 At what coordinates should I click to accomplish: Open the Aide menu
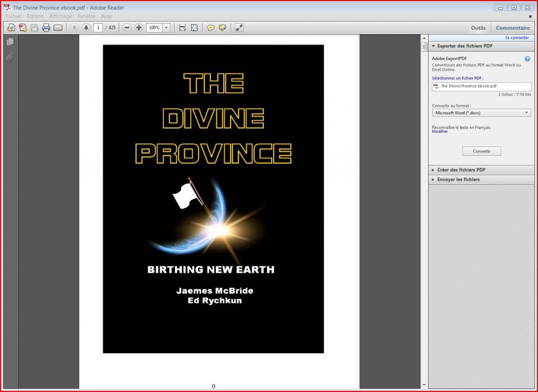(106, 16)
